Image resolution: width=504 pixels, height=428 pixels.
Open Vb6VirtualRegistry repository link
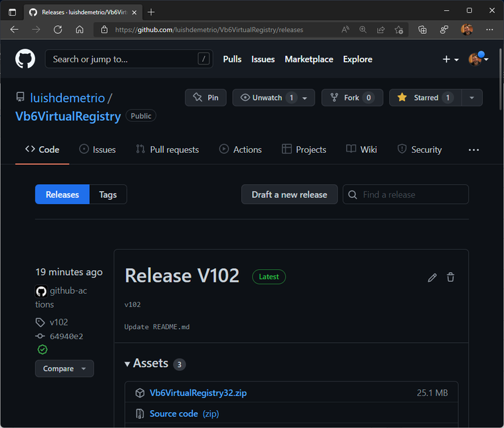(x=68, y=116)
